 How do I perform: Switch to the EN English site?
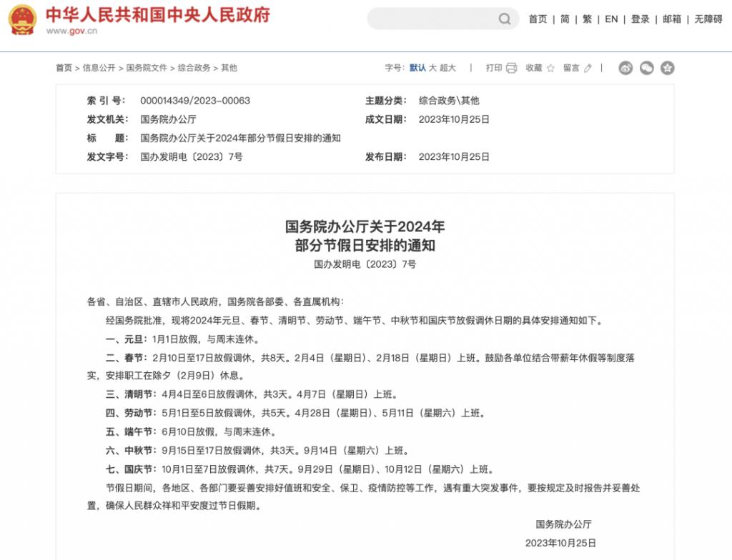tap(611, 19)
